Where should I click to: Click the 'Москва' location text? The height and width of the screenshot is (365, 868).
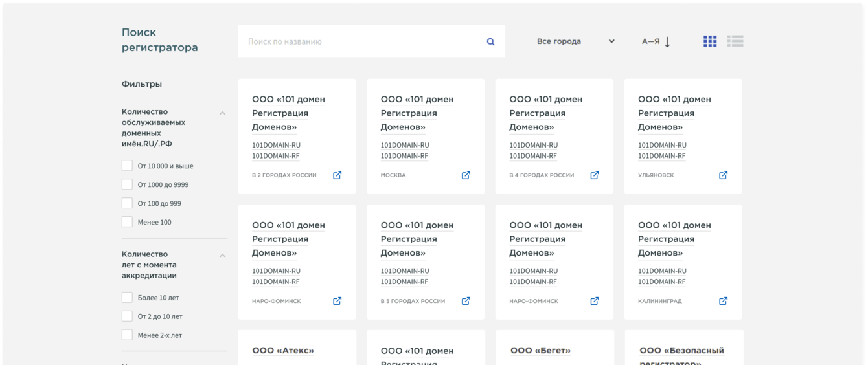coord(393,175)
